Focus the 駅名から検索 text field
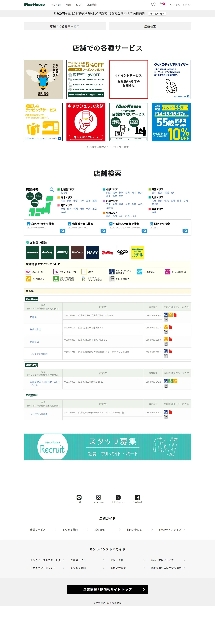 click(166, 231)
